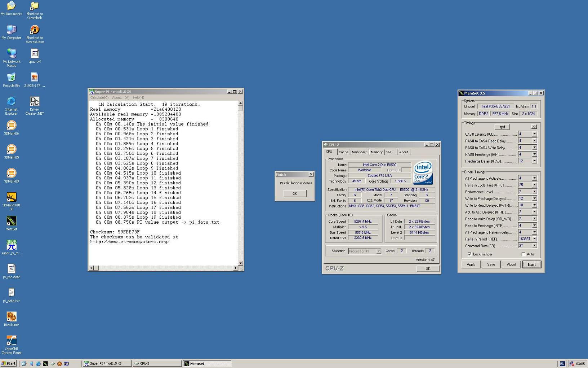Expand CAS# Latency (tCL) dropdown
Image resolution: width=588 pixels, height=368 pixels.
[x=534, y=134]
